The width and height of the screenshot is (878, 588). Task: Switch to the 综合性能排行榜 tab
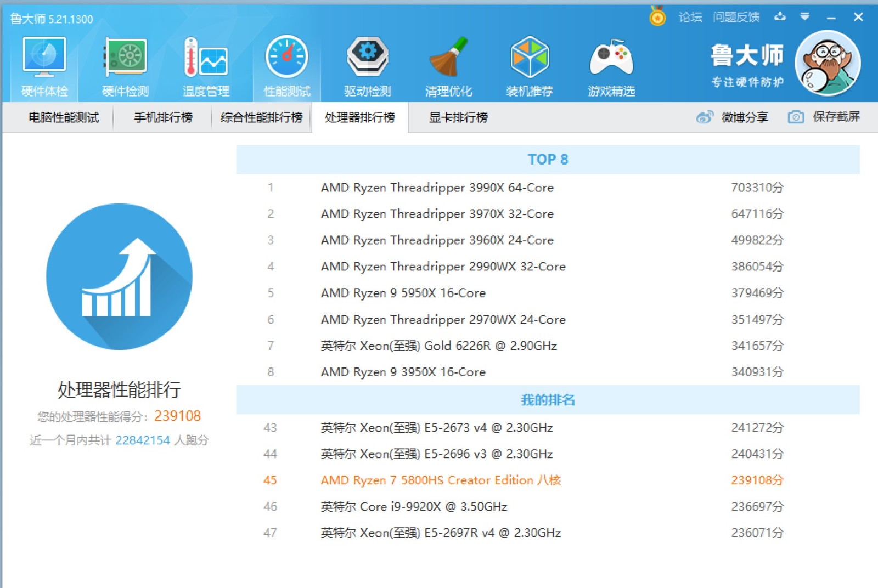point(261,117)
